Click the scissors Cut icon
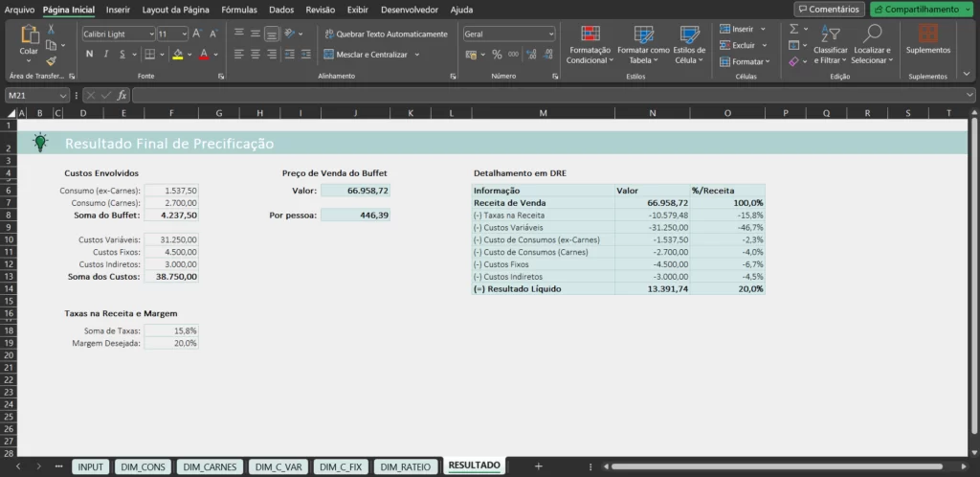This screenshot has height=477, width=980. [52, 30]
